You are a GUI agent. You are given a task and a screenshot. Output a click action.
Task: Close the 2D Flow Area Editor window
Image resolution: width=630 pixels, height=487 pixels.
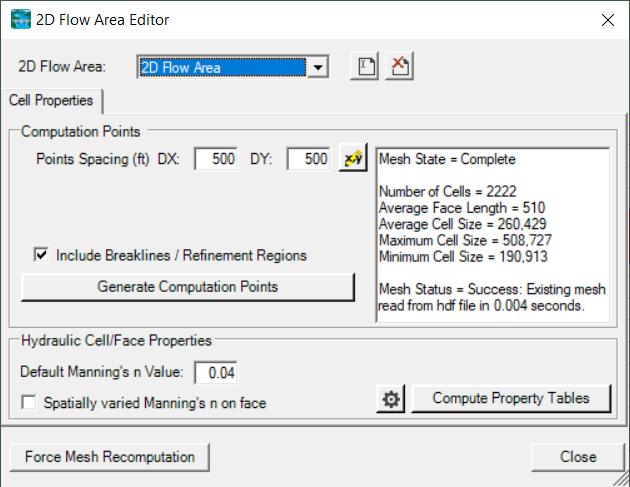pos(608,20)
